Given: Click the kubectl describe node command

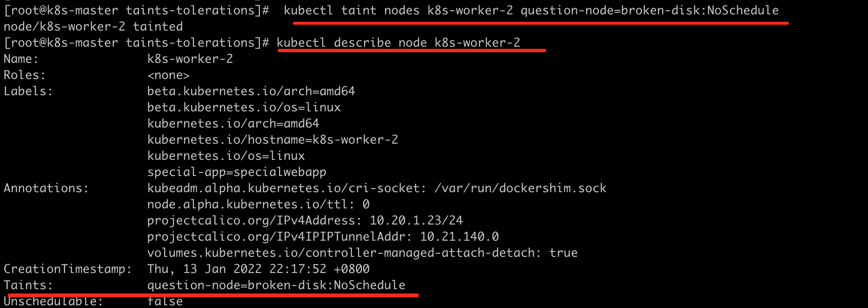Looking at the screenshot, I should (x=398, y=43).
